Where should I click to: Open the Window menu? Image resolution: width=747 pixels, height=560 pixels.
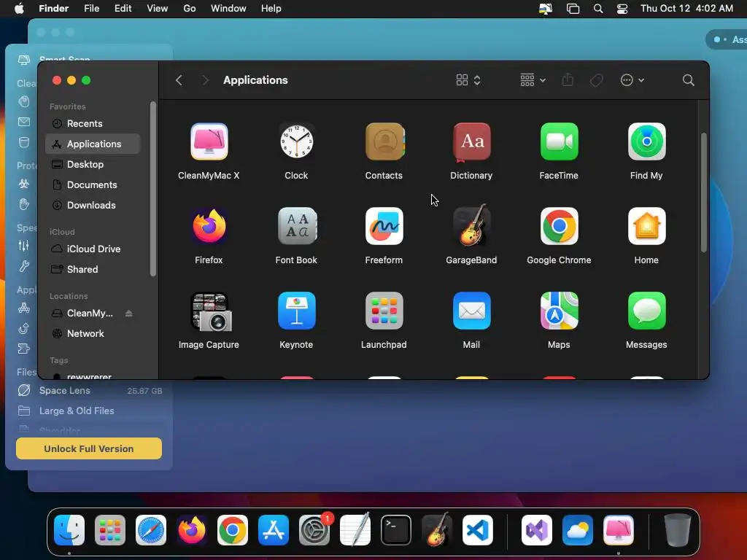pos(228,9)
